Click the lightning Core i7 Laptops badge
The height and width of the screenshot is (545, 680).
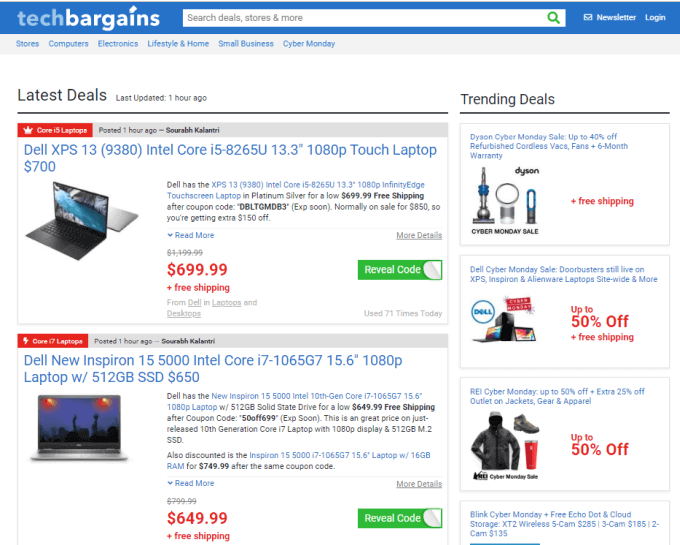pyautogui.click(x=53, y=341)
